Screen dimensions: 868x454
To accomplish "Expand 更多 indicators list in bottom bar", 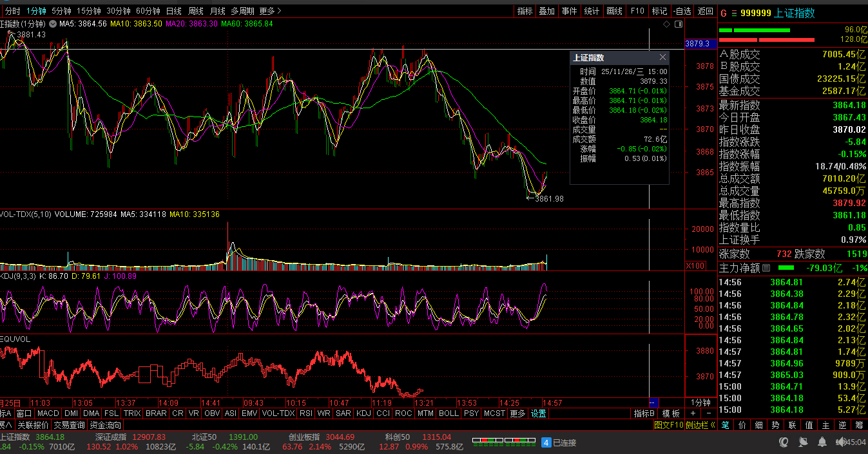I will (x=517, y=413).
